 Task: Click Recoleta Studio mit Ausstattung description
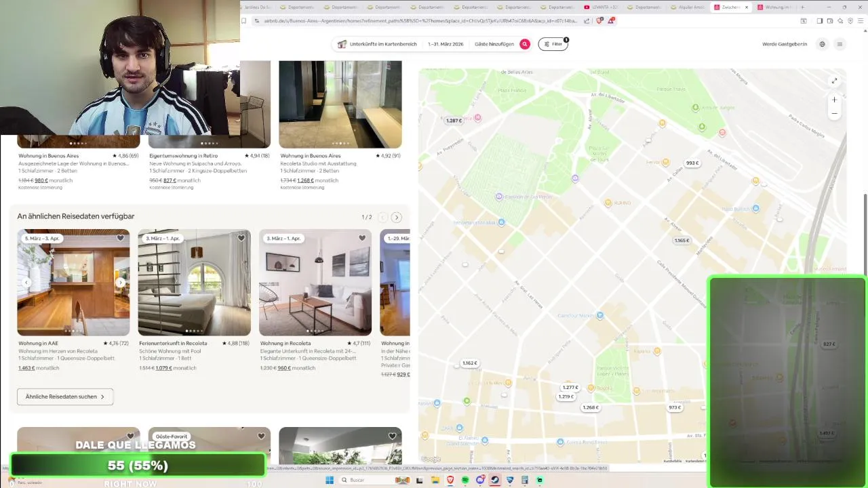tap(318, 163)
